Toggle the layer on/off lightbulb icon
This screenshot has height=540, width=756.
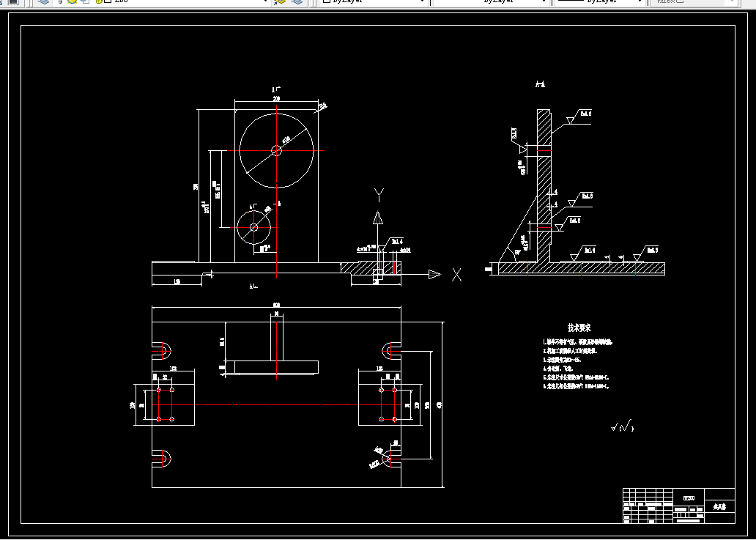[62, 1]
